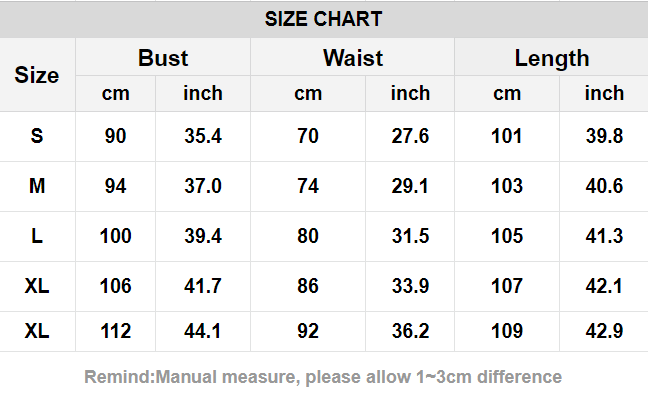Click waist inch value 27.6
The image size is (648, 400).
click(x=410, y=136)
